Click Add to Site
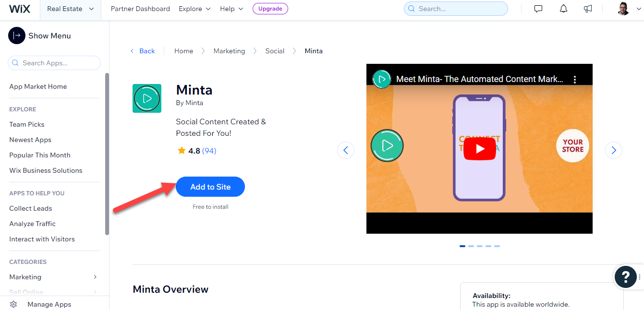Screen dimensions: 644x310 [x=210, y=187]
